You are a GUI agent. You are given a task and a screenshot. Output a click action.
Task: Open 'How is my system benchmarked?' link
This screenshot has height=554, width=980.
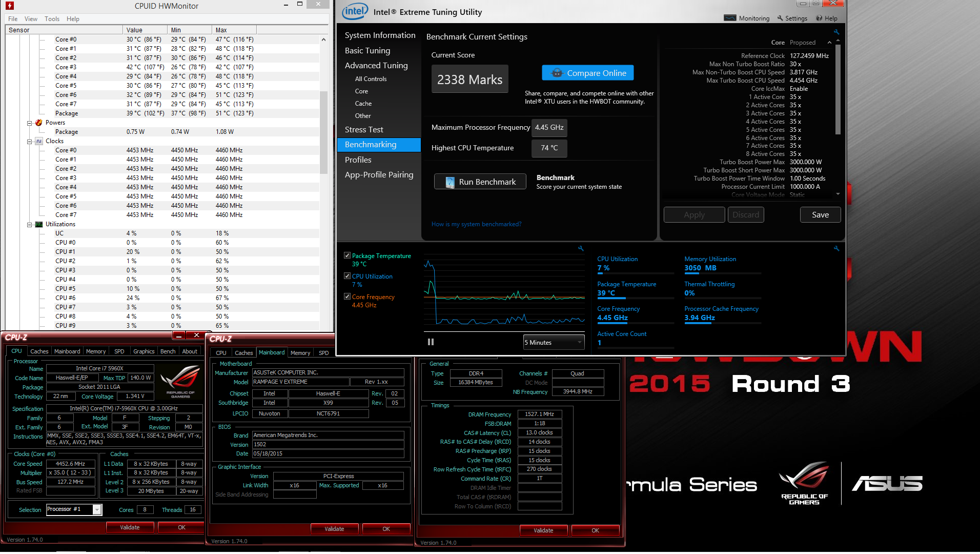476,224
